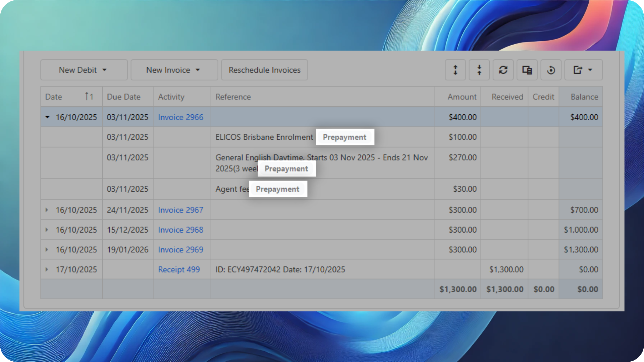This screenshot has height=362, width=644.
Task: Collapse the Invoice 2966 row
Action: (x=47, y=117)
